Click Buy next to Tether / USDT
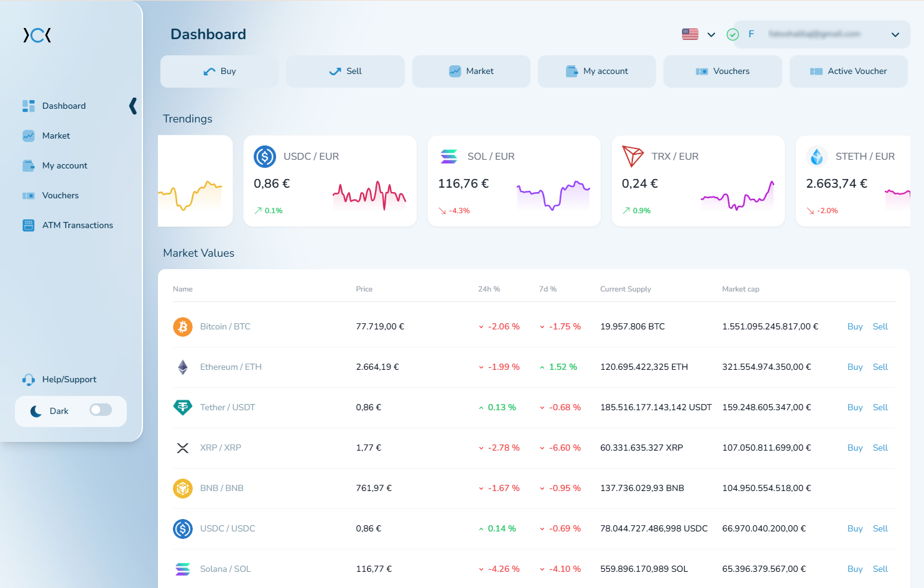The height and width of the screenshot is (588, 924). click(855, 407)
